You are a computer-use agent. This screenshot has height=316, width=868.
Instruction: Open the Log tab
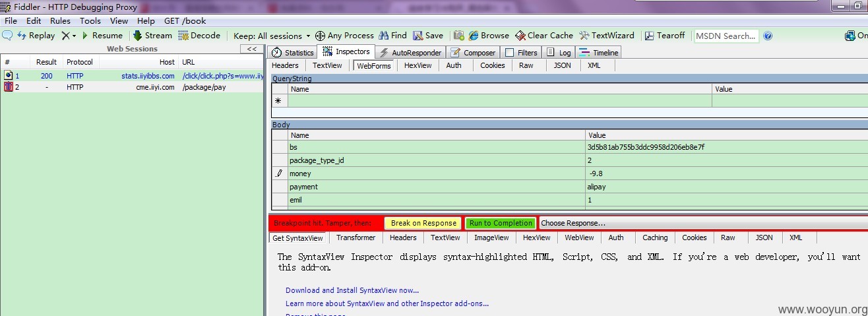coord(559,53)
